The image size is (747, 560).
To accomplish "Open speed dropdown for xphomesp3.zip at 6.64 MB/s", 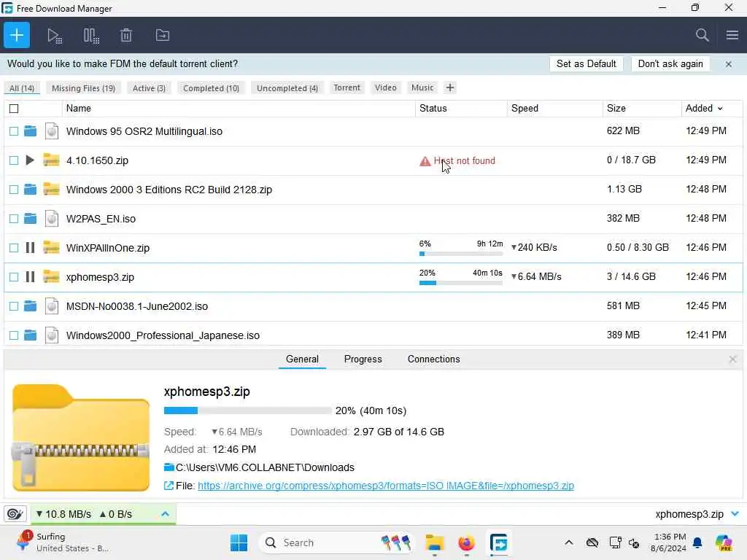I will pos(514,276).
